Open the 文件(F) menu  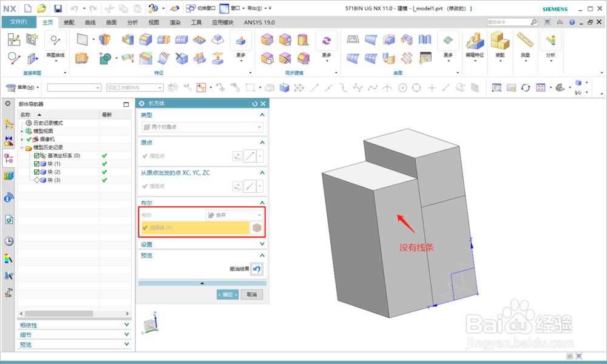19,22
